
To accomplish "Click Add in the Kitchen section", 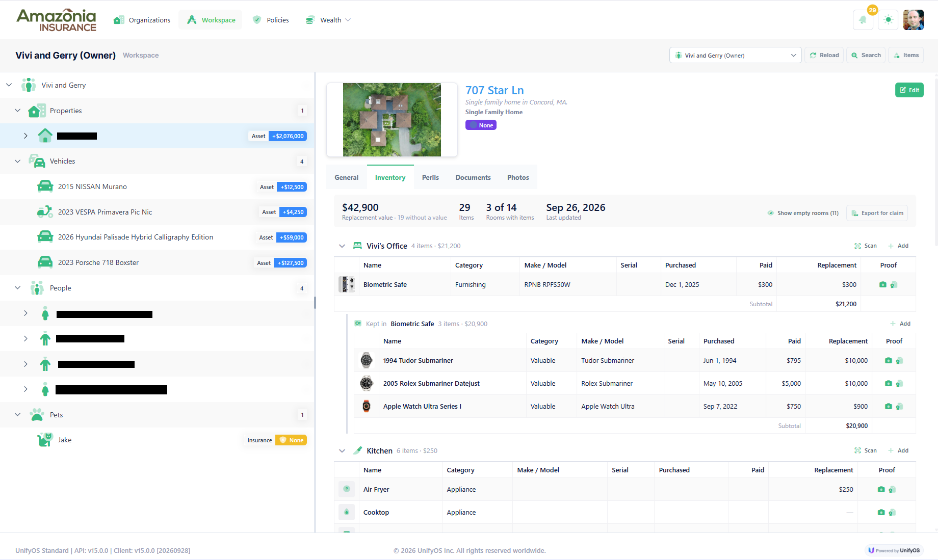I will tap(898, 451).
